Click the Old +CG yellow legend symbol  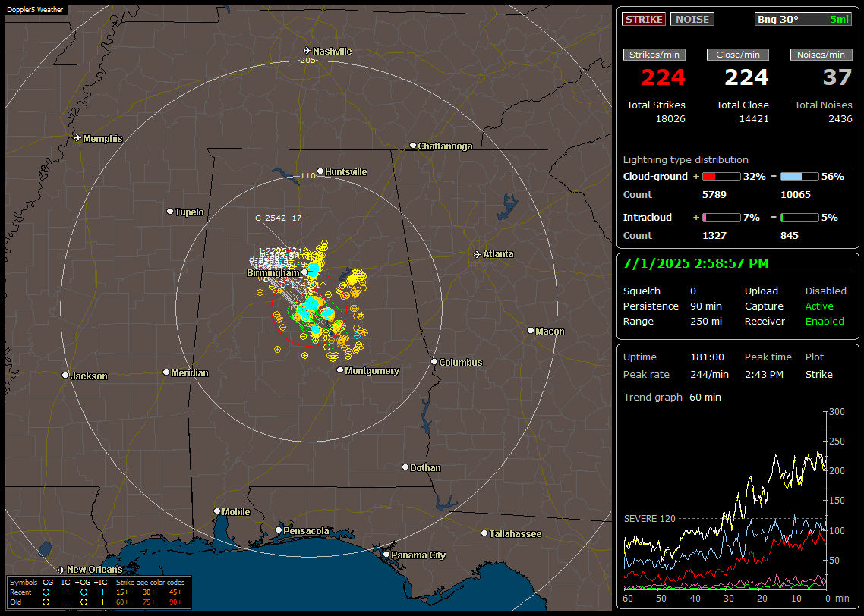[84, 602]
